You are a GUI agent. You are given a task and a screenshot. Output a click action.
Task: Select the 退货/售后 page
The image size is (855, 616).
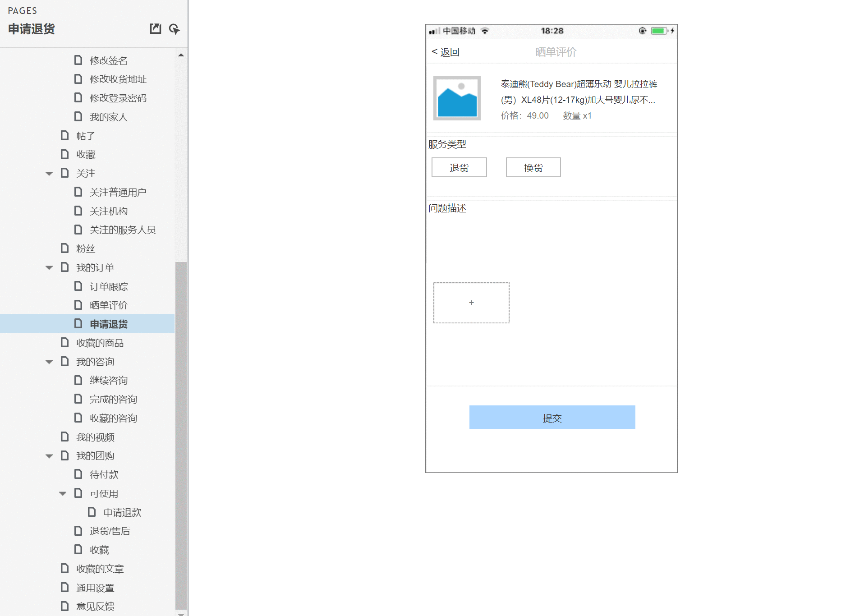click(110, 531)
